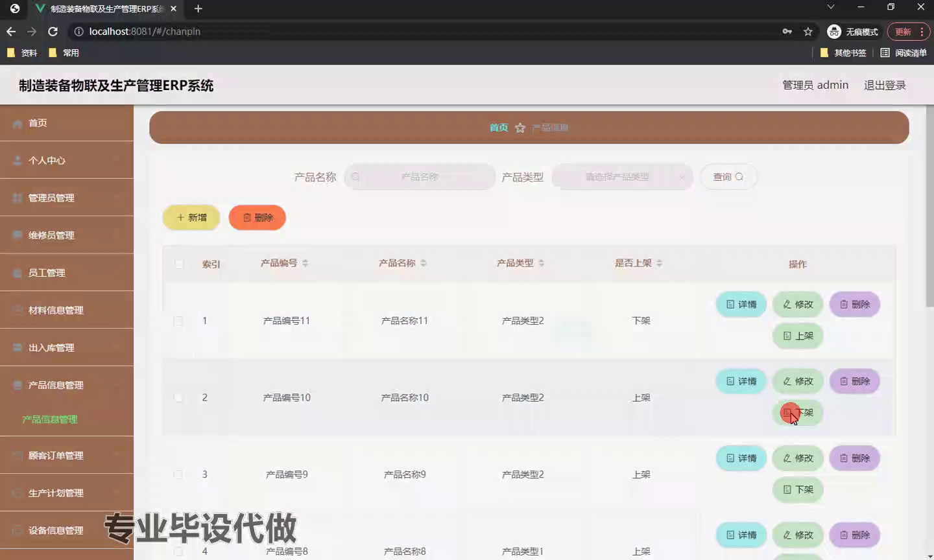The height and width of the screenshot is (560, 934).
Task: Collapse the 产品信息管理 sidebar menu arrow
Action: 117,385
